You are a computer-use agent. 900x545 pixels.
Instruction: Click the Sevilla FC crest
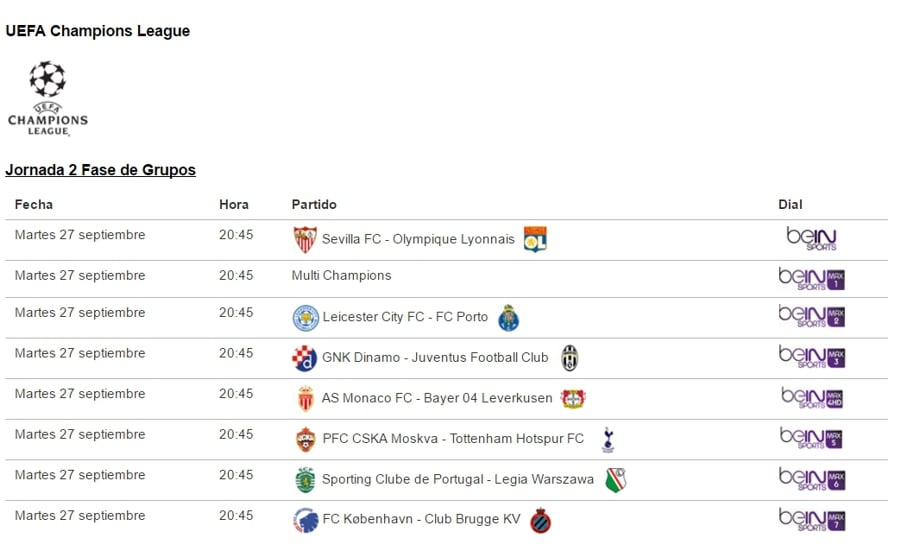click(305, 240)
